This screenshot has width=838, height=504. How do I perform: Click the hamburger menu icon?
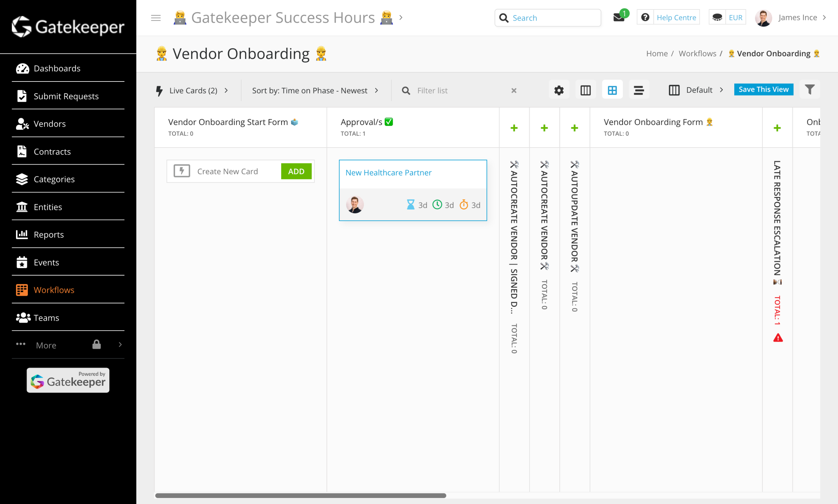155,18
